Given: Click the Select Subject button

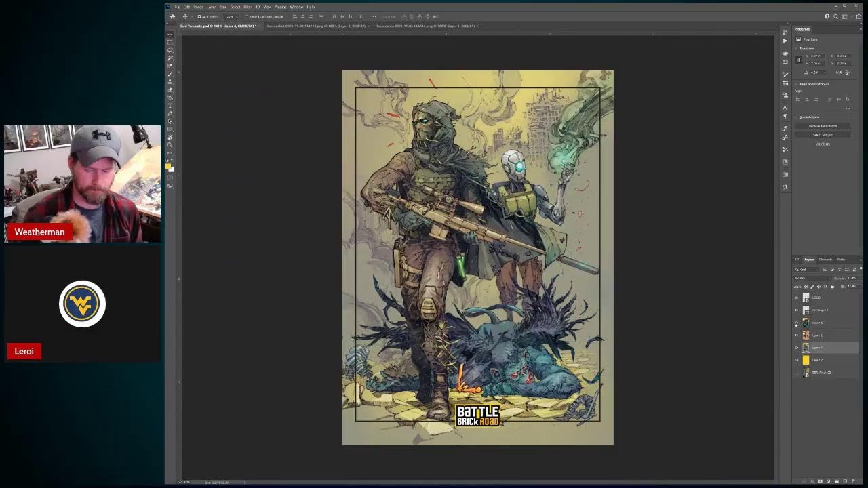Looking at the screenshot, I should click(x=822, y=134).
